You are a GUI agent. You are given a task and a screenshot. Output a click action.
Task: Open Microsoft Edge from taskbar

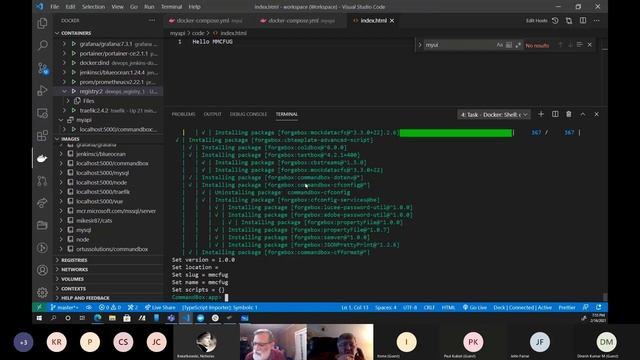click(x=98, y=318)
